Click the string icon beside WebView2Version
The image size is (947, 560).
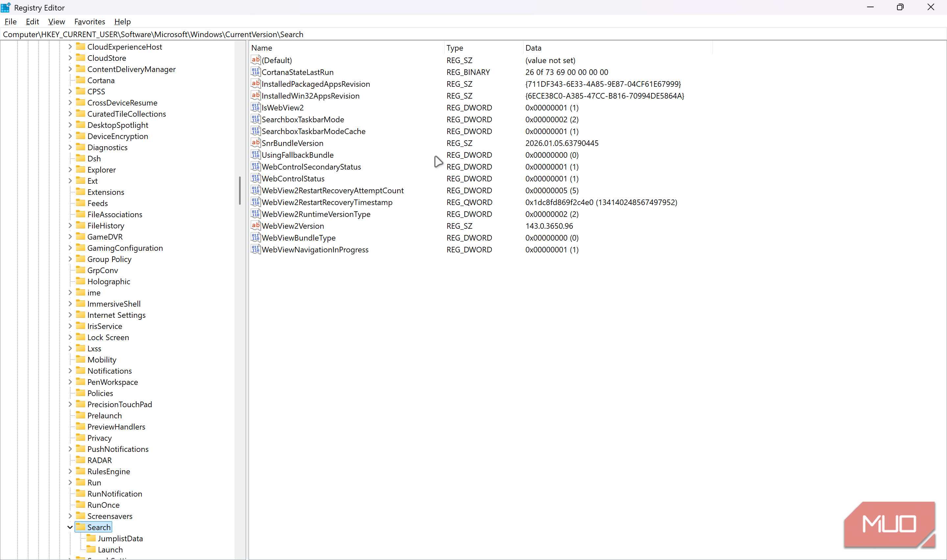pos(255,225)
